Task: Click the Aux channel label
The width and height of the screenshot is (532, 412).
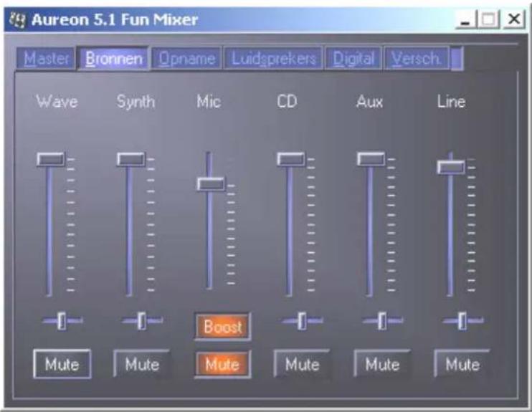Action: tap(369, 102)
